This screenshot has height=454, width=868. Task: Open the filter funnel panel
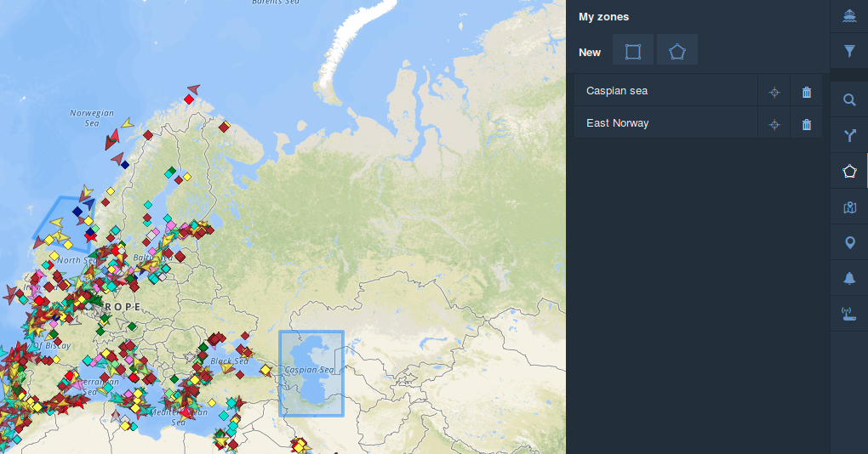(x=849, y=51)
